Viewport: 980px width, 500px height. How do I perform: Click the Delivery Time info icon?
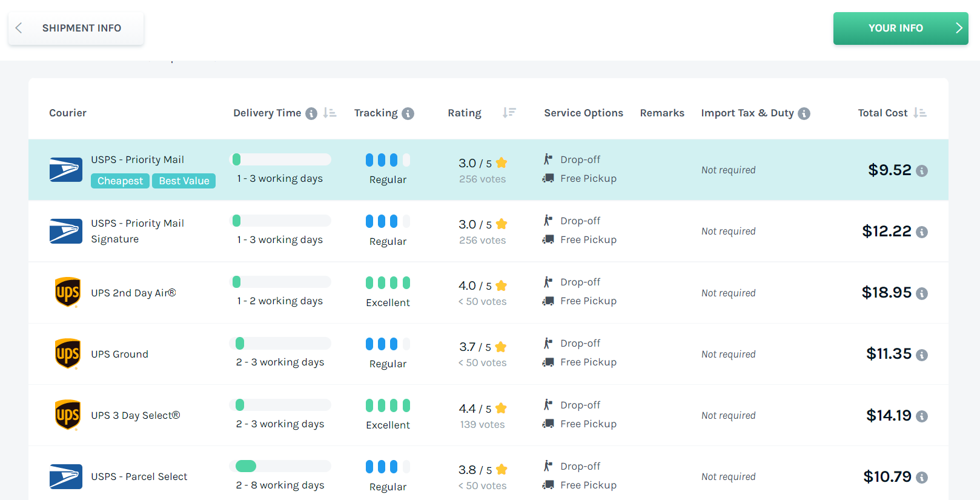point(311,113)
